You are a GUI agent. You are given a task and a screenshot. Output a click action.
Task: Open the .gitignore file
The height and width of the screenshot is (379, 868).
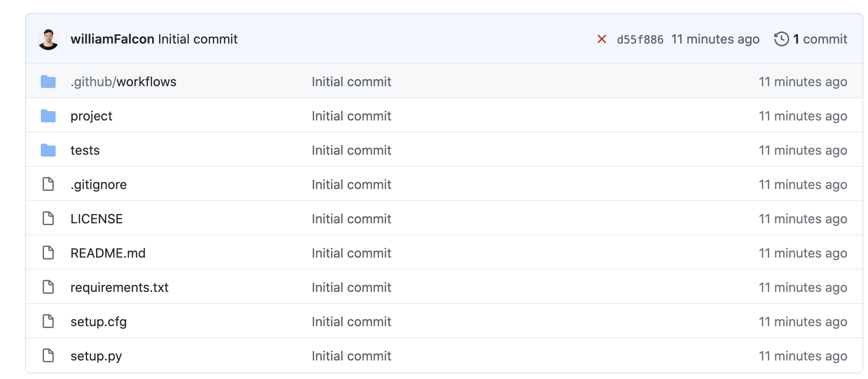point(98,185)
